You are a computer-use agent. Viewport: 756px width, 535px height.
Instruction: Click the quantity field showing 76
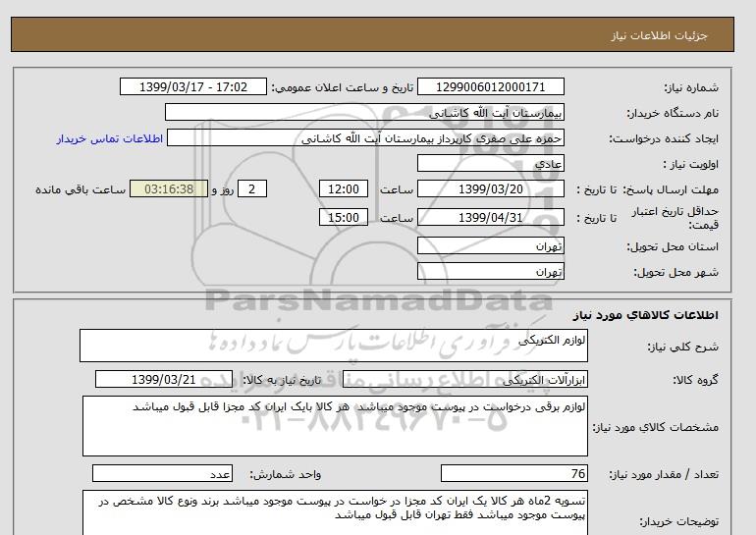[513, 473]
